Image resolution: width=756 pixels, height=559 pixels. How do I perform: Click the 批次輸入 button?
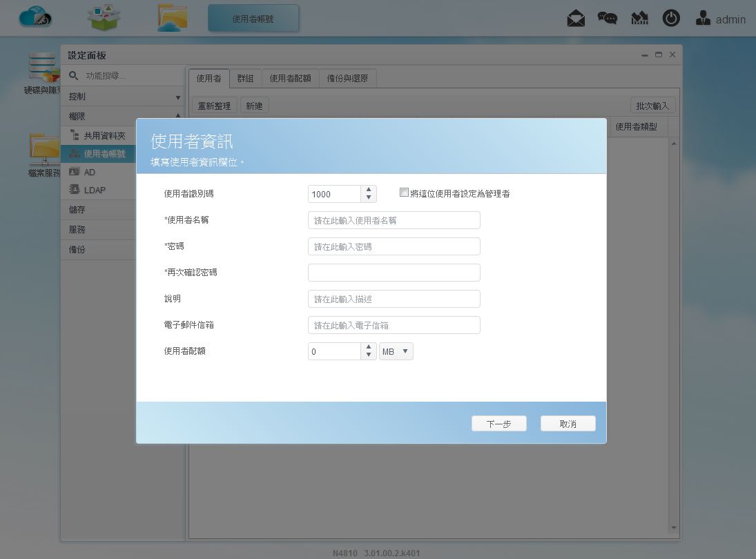point(652,106)
